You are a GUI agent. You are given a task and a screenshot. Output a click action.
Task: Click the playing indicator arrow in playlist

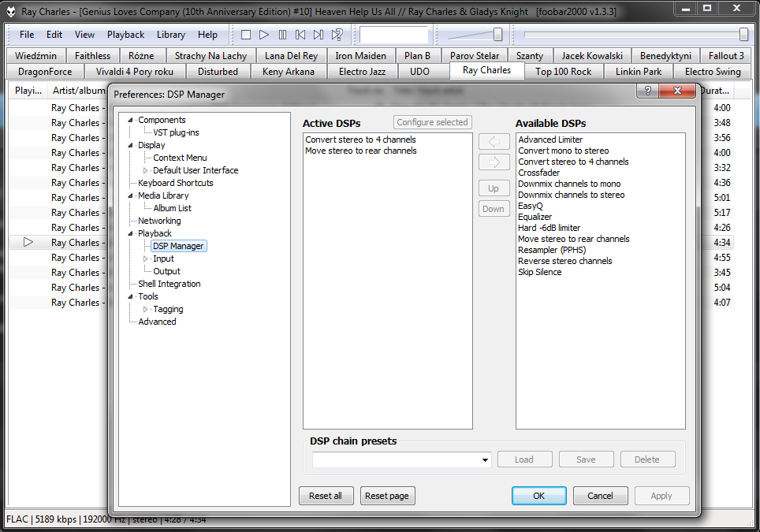click(x=28, y=242)
